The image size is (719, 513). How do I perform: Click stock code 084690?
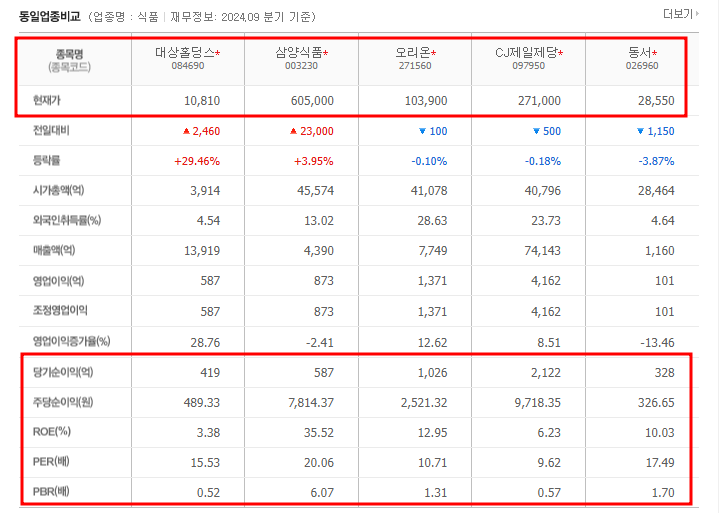point(188,66)
